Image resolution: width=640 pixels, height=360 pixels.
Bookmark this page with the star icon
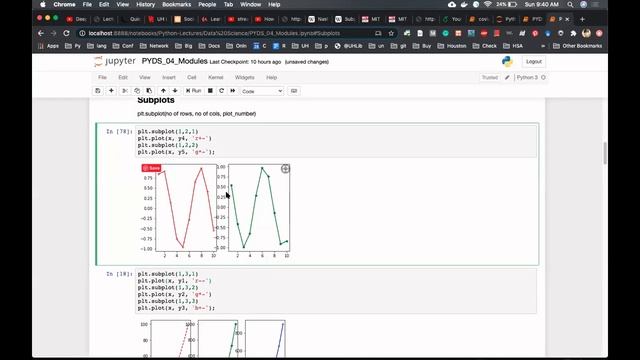point(391,33)
